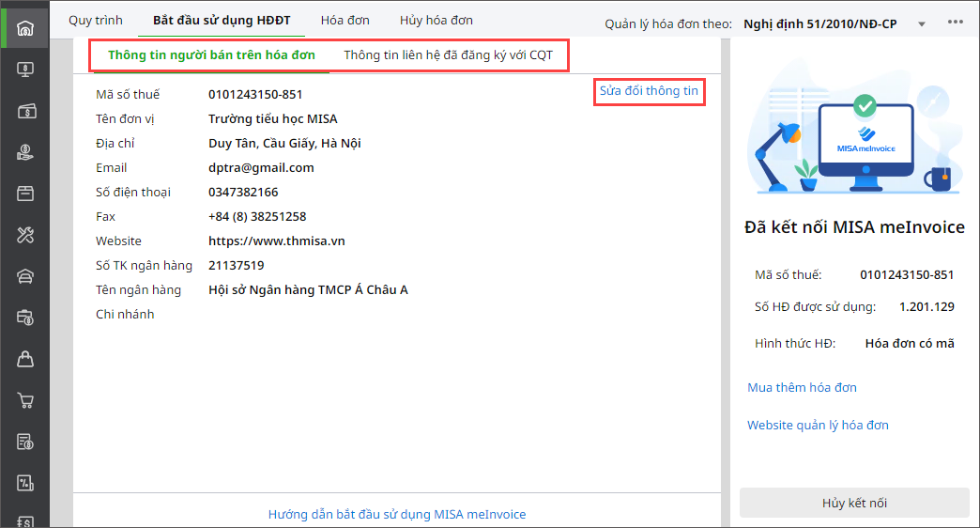Open Hướng dẫn bắt đầu sử dụng MISA meInvoice link
Screen dimensions: 980x528
pos(397,514)
